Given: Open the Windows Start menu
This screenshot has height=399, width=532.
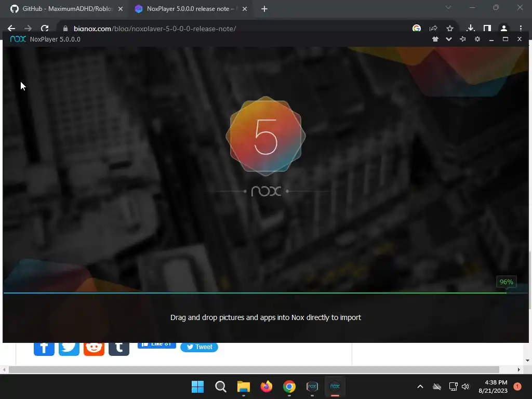Looking at the screenshot, I should pyautogui.click(x=197, y=387).
